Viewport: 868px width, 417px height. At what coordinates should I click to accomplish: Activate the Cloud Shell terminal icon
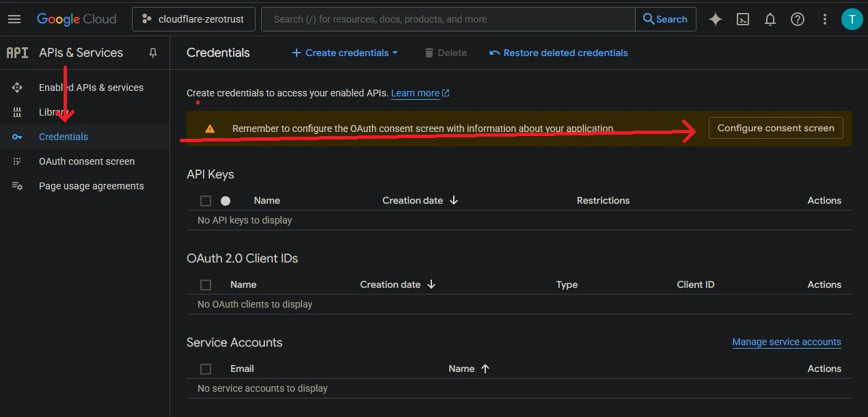(x=743, y=19)
